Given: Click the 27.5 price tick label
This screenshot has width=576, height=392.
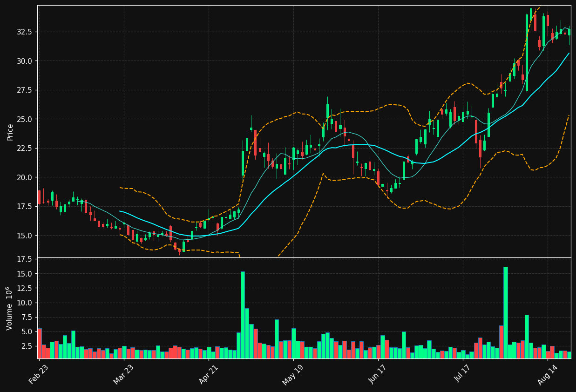Looking at the screenshot, I should click(x=25, y=90).
